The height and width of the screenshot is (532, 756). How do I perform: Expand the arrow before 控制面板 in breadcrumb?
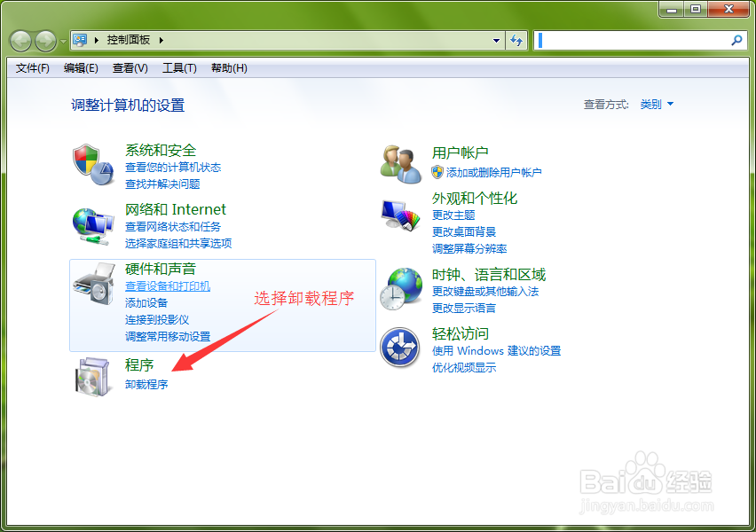pos(97,40)
